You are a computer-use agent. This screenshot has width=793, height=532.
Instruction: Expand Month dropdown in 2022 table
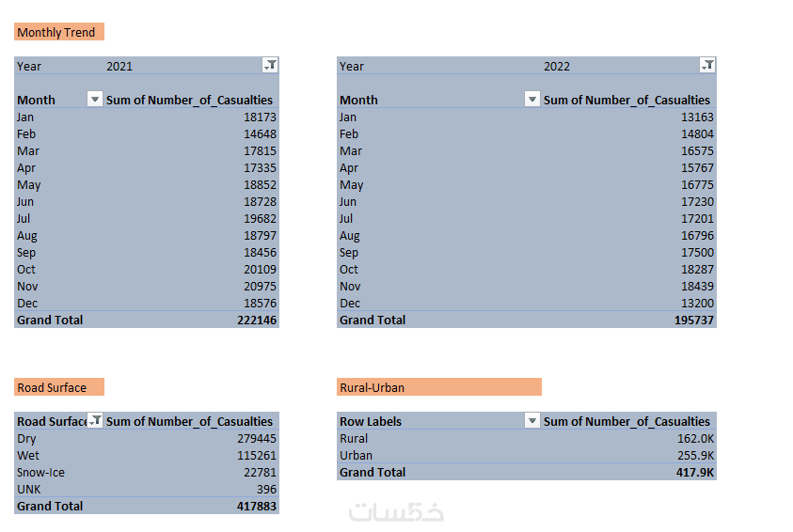pyautogui.click(x=532, y=99)
